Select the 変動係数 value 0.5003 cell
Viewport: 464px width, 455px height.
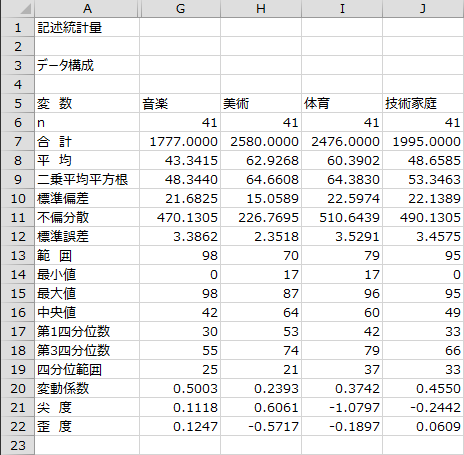pyautogui.click(x=180, y=388)
